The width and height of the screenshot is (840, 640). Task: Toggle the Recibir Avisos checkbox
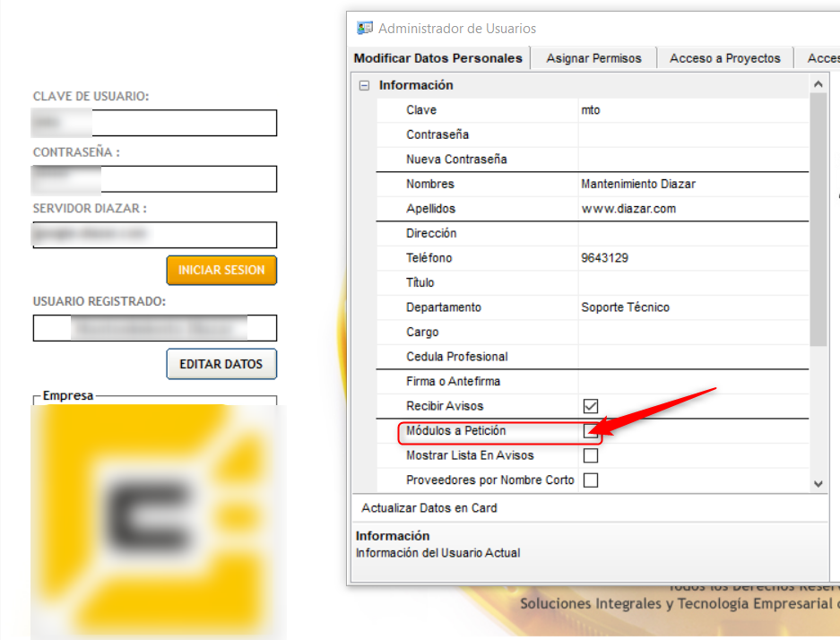[x=591, y=406]
